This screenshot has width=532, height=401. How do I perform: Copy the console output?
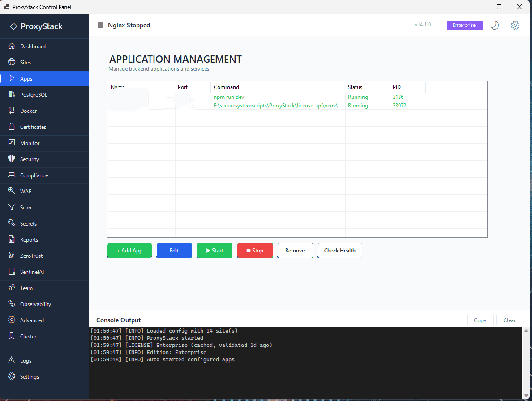pos(480,320)
